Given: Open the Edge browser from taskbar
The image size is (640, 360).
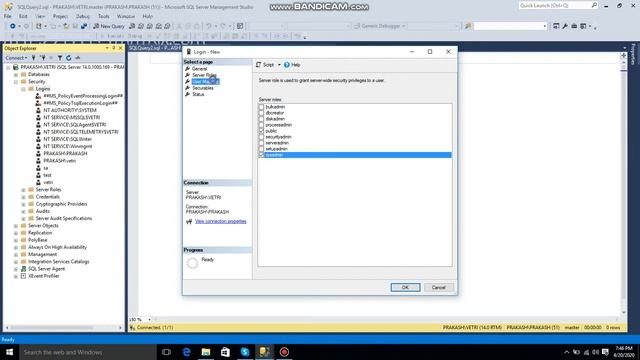Looking at the screenshot, I should (x=187, y=352).
